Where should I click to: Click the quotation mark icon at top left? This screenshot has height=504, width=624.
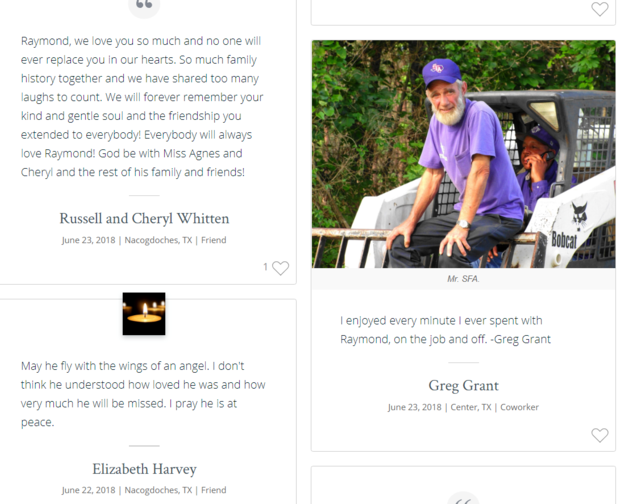tap(144, 6)
